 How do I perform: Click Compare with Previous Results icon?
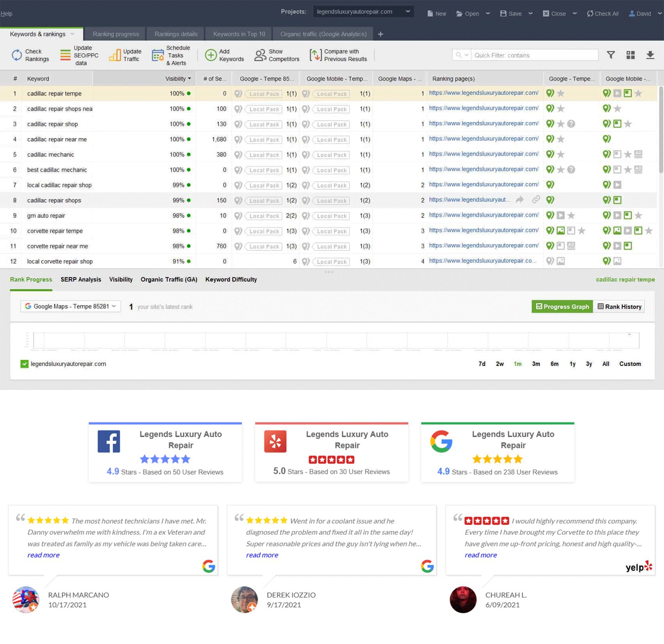315,55
